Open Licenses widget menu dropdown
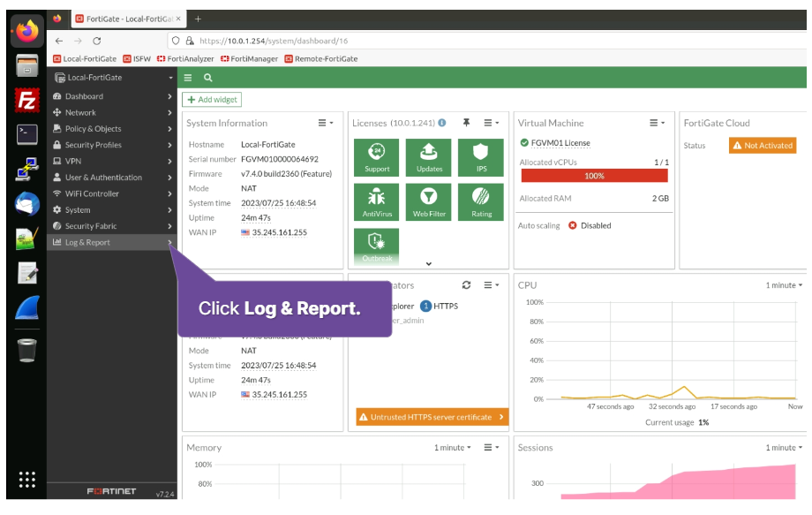The height and width of the screenshot is (515, 812). pos(491,123)
